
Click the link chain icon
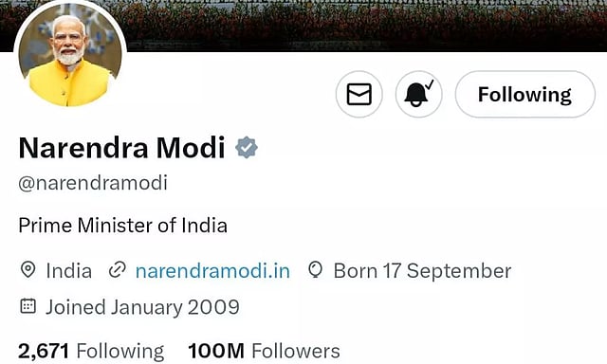[118, 270]
